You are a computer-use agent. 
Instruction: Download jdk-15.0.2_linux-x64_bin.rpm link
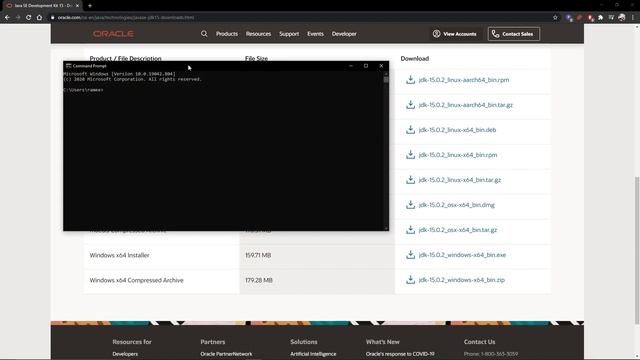click(x=458, y=155)
